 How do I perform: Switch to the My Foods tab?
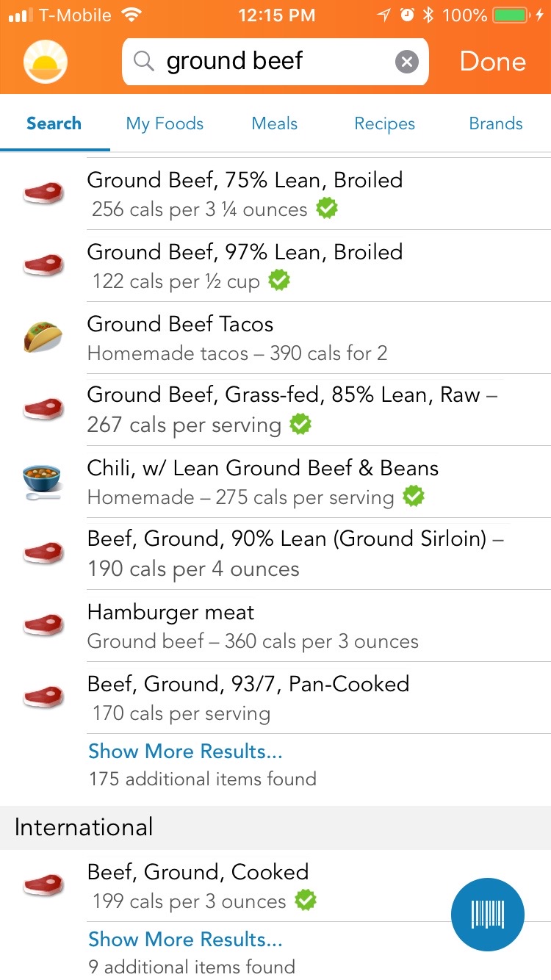165,123
